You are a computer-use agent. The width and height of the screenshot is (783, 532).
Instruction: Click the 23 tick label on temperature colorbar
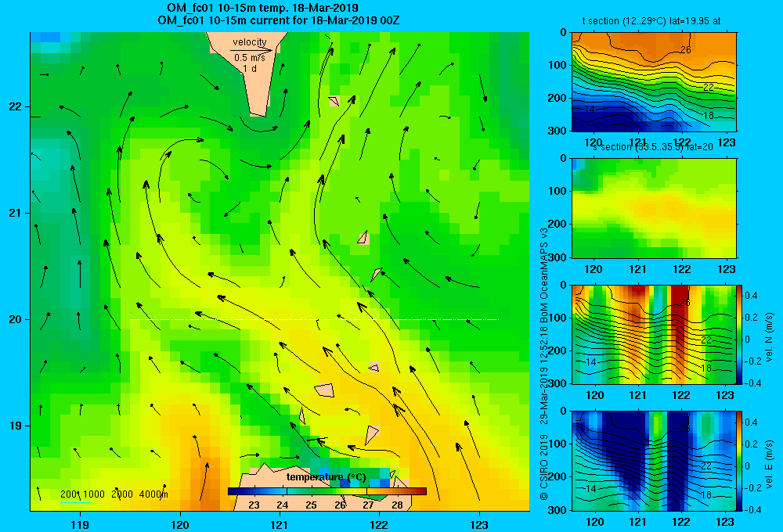coord(254,505)
